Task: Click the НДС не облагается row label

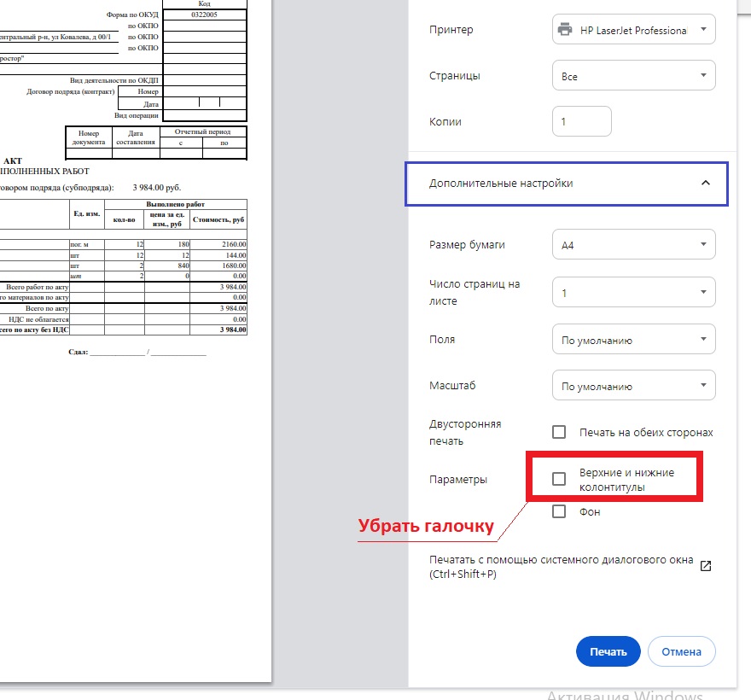Action: pos(38,319)
